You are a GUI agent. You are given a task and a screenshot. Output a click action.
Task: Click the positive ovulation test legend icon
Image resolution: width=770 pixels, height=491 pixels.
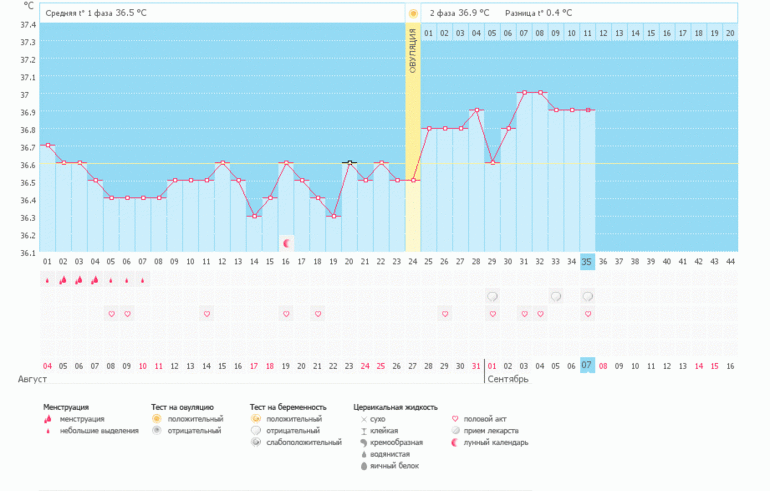tap(157, 419)
